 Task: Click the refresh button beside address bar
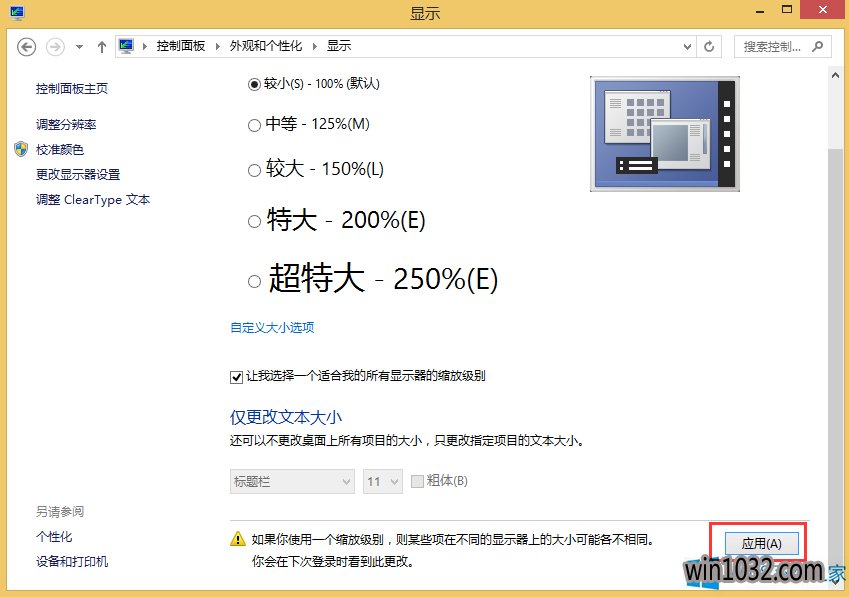click(x=710, y=46)
